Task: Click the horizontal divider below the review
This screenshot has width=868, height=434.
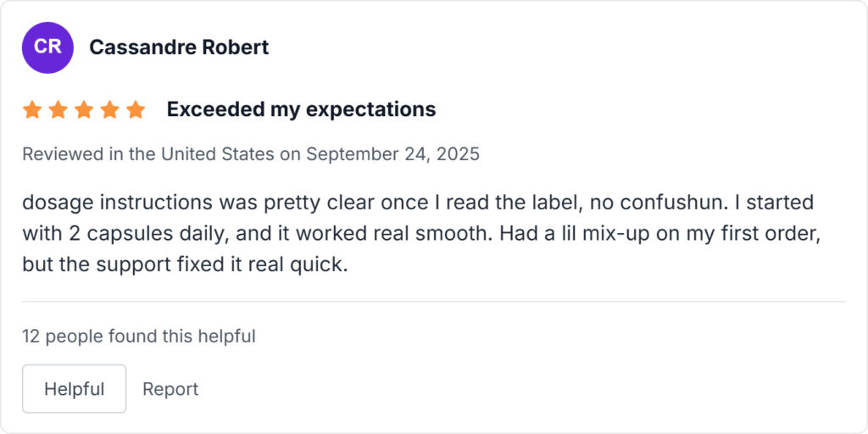Action: (434, 302)
